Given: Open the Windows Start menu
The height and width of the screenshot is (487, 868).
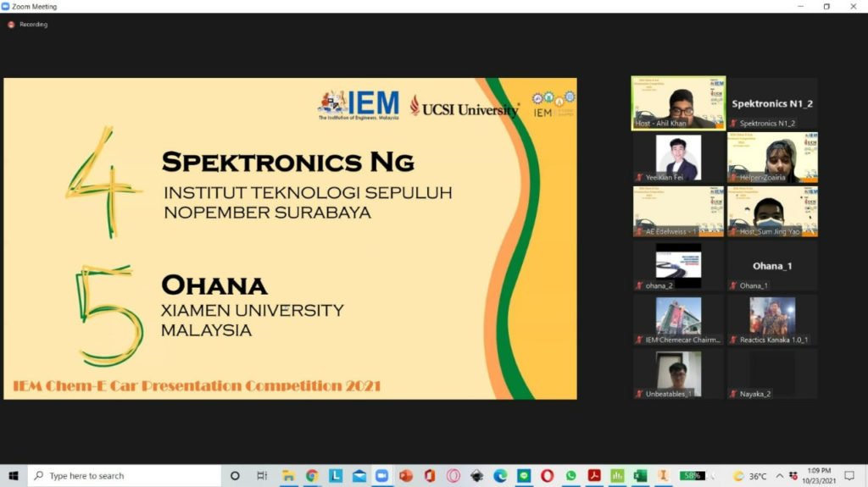Looking at the screenshot, I should pyautogui.click(x=14, y=476).
